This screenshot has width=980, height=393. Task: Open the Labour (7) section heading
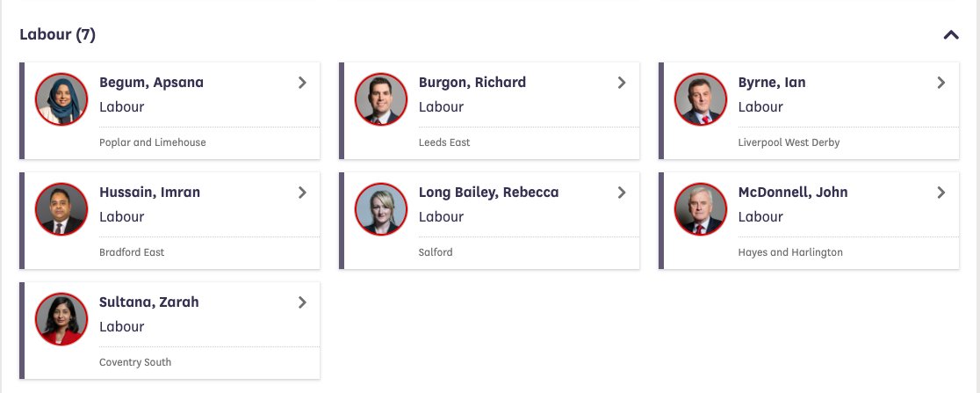point(57,34)
